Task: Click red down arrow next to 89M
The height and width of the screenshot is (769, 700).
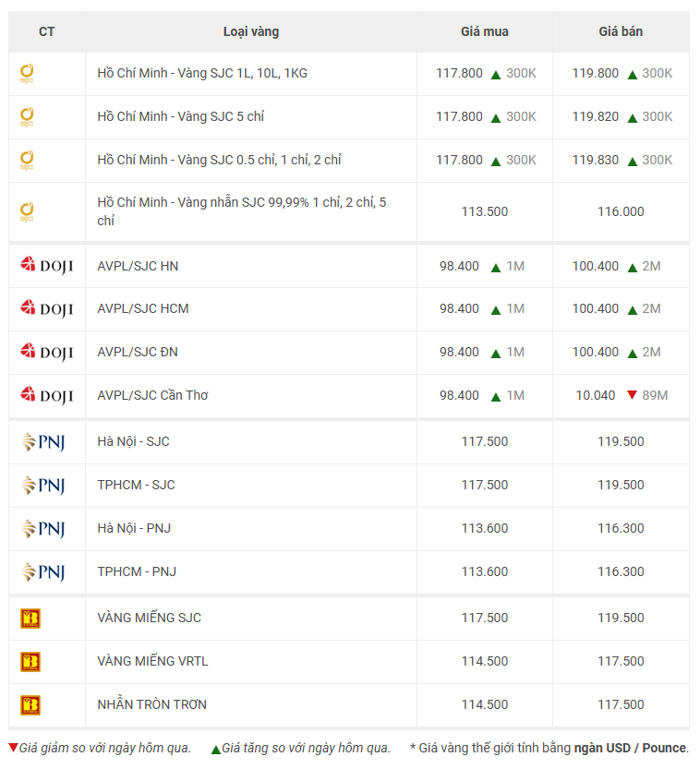Action: click(632, 395)
